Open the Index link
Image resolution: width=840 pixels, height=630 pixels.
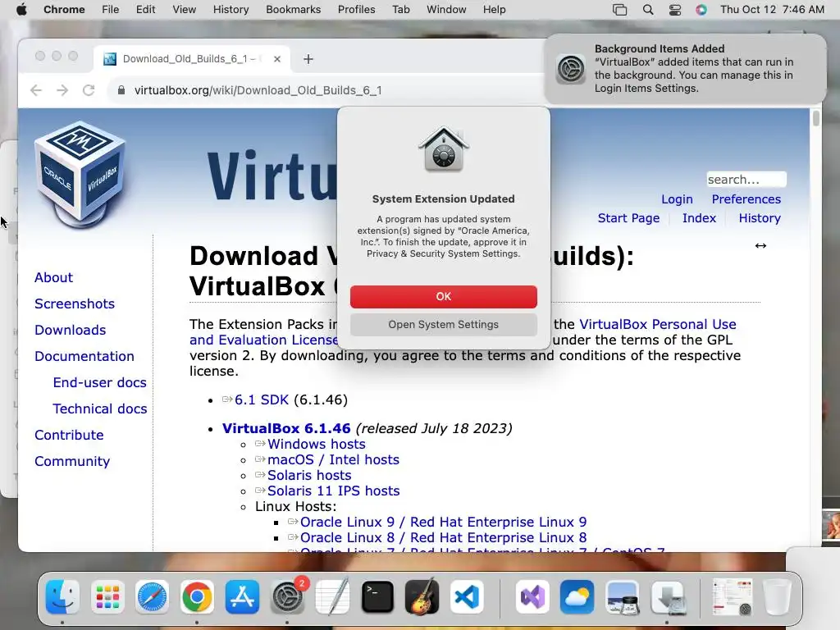699,218
